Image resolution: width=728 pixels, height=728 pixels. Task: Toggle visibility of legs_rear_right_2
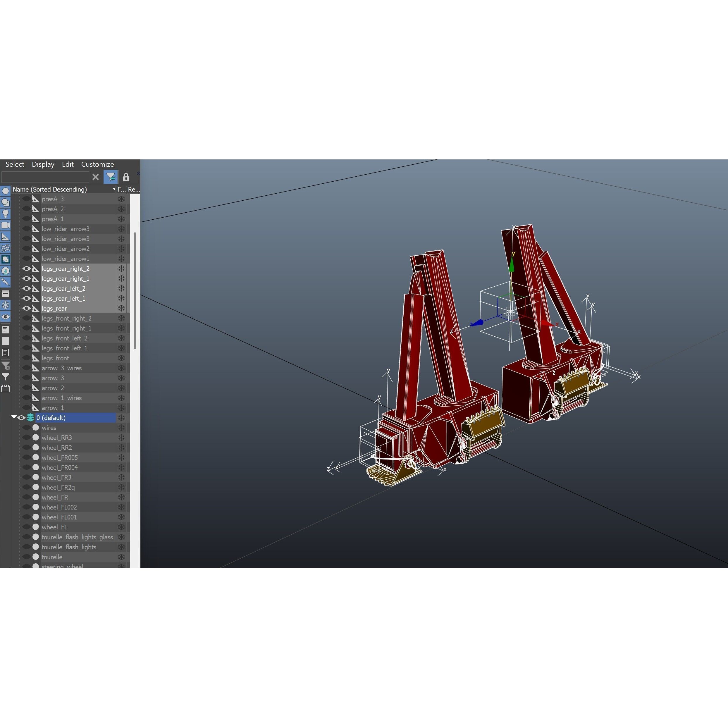pyautogui.click(x=27, y=268)
